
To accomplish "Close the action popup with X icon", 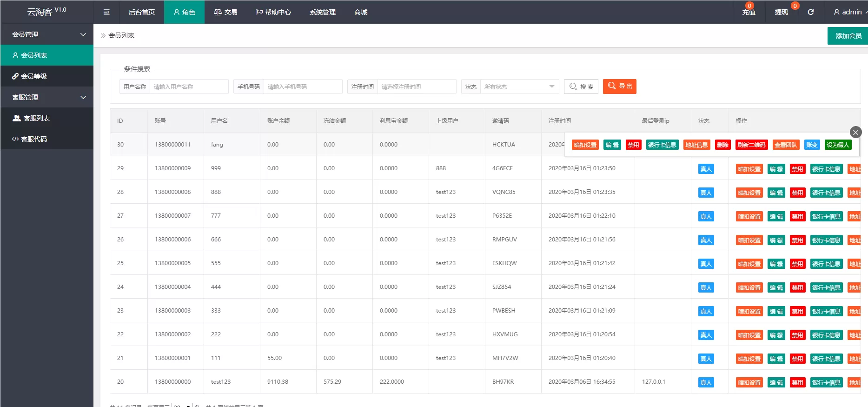I will coord(855,132).
